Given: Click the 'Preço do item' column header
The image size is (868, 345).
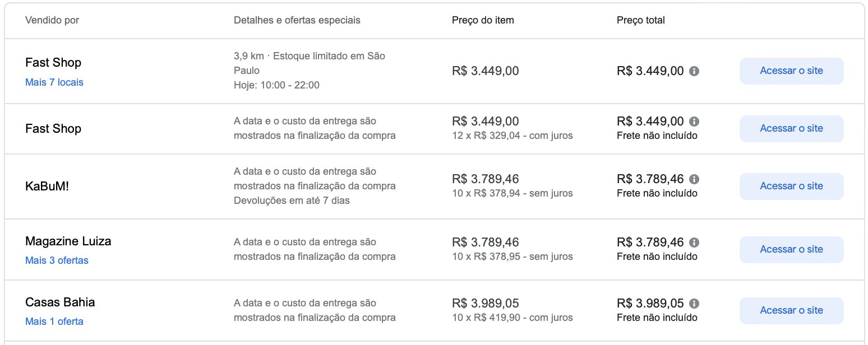Looking at the screenshot, I should tap(483, 20).
